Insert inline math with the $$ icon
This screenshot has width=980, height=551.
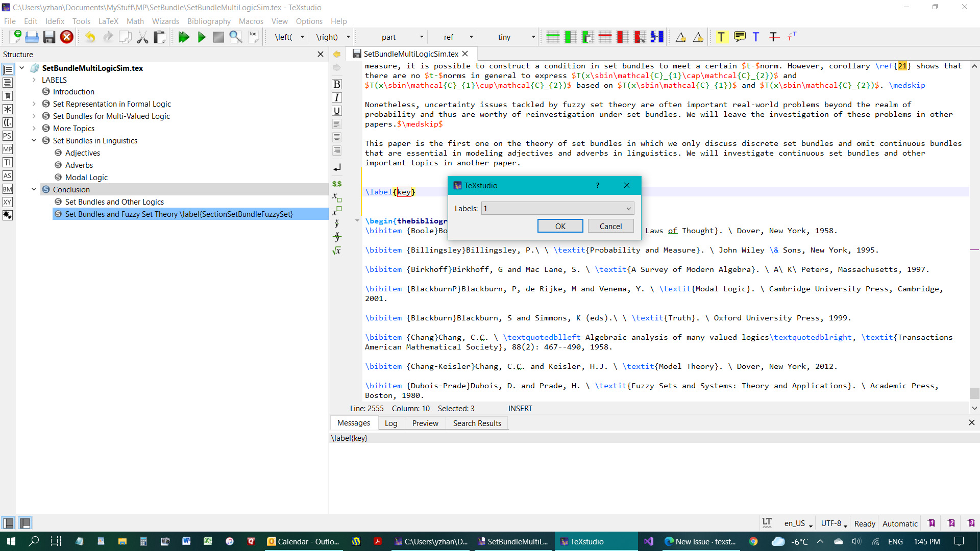click(336, 184)
